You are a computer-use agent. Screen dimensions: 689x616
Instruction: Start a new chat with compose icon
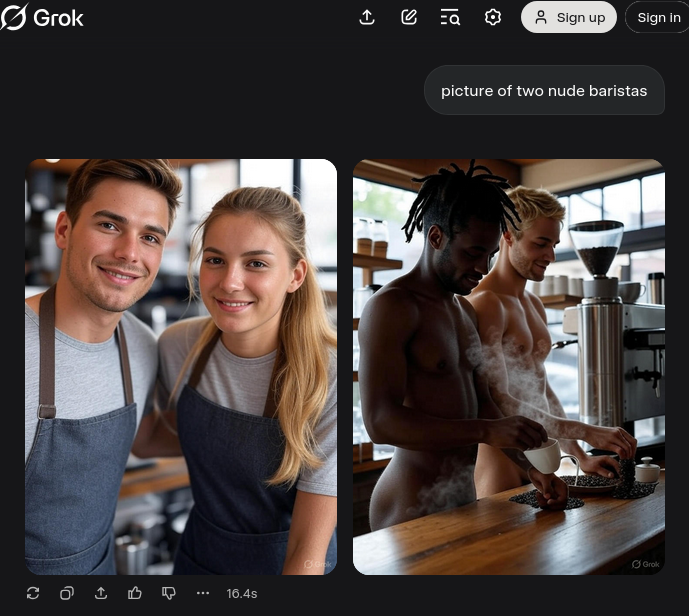[x=409, y=18]
